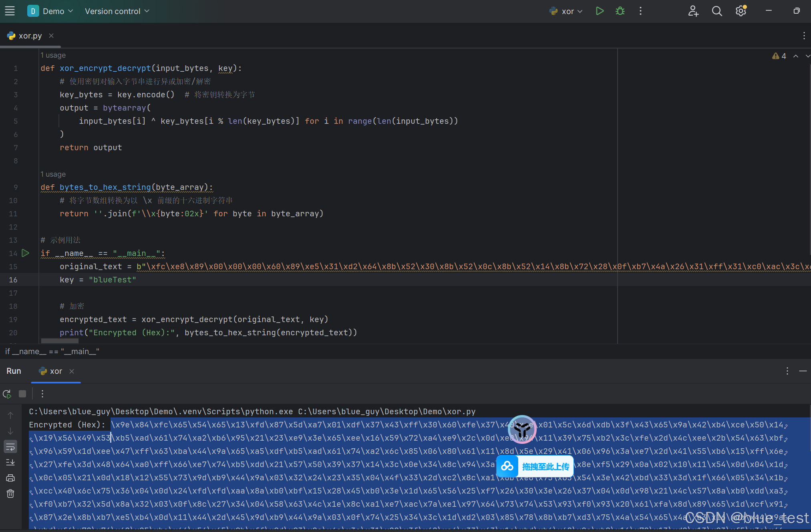The width and height of the screenshot is (811, 532).
Task: Enable scroll to end in console
Action: click(x=10, y=462)
